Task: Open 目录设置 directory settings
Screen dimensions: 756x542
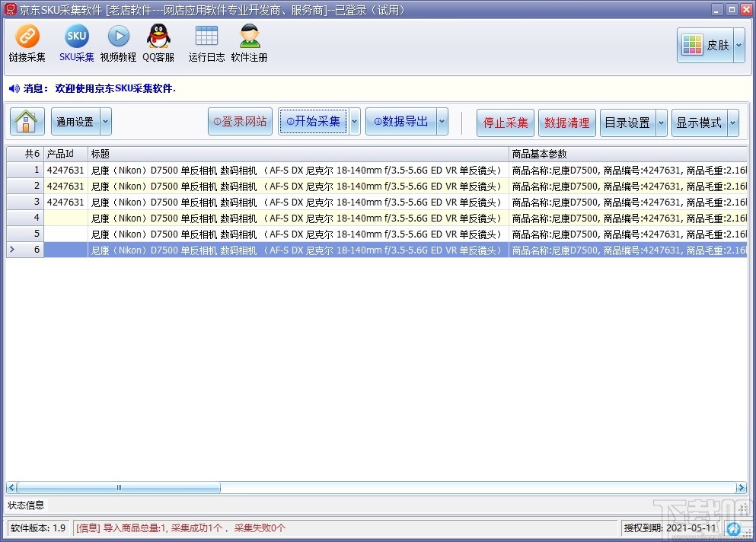Action: point(627,123)
